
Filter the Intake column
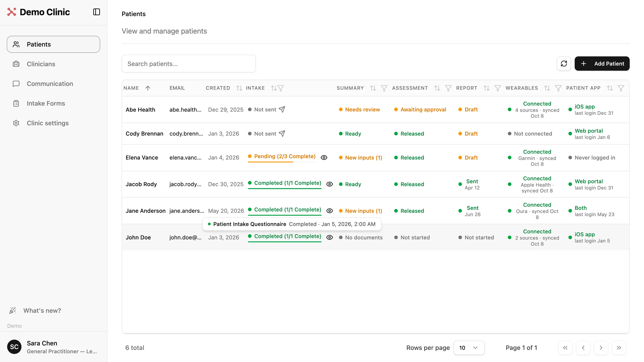[x=281, y=88]
